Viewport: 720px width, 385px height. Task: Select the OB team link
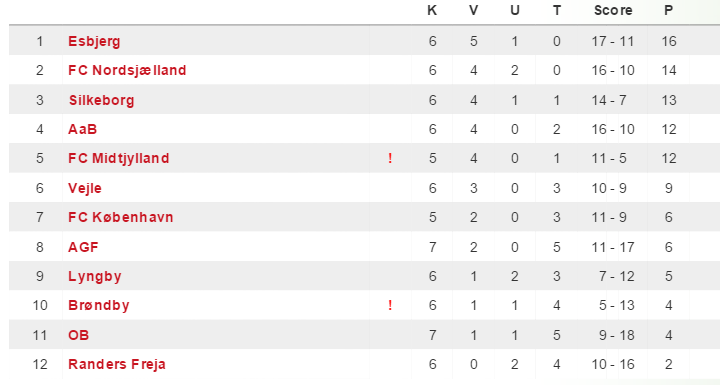pos(79,335)
